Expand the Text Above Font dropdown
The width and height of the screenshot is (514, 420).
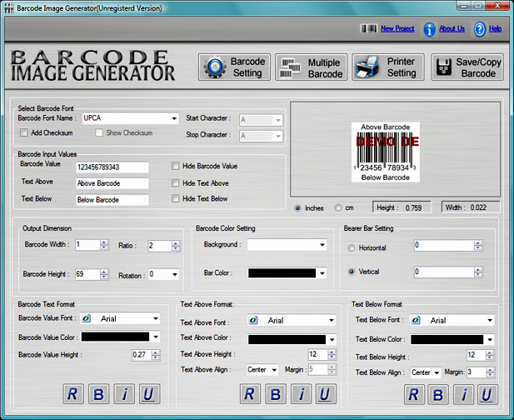click(x=332, y=320)
